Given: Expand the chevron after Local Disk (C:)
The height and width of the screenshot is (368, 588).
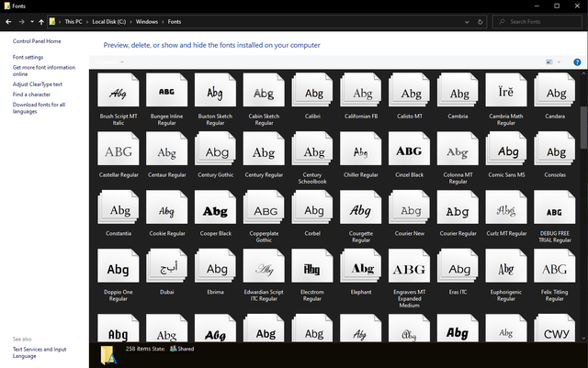Looking at the screenshot, I should (x=130, y=22).
